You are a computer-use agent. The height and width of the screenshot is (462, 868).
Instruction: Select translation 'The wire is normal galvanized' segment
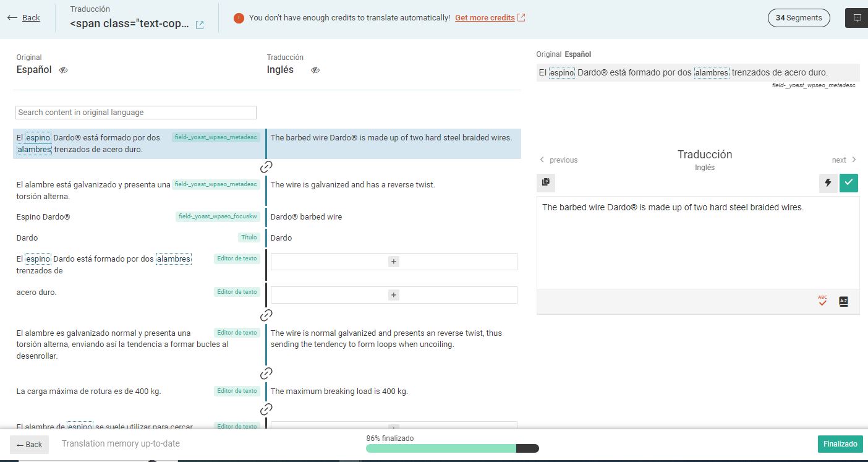(386, 338)
